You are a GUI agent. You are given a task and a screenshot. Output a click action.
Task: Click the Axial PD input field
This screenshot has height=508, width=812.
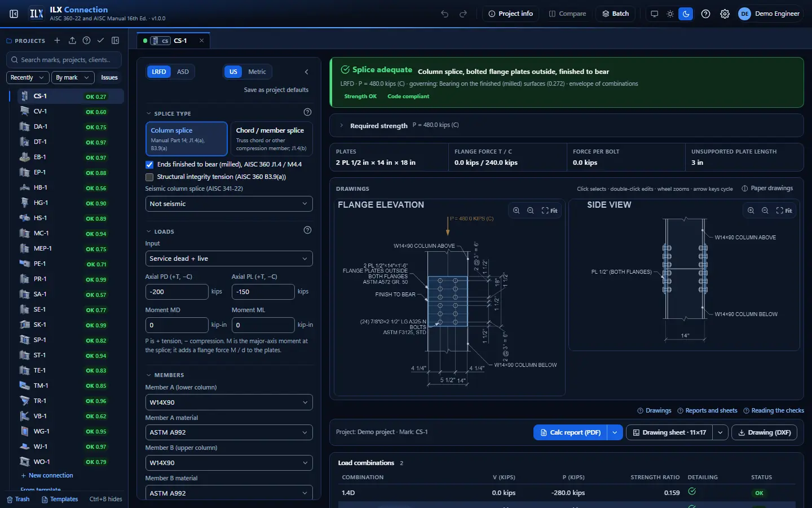pyautogui.click(x=177, y=292)
